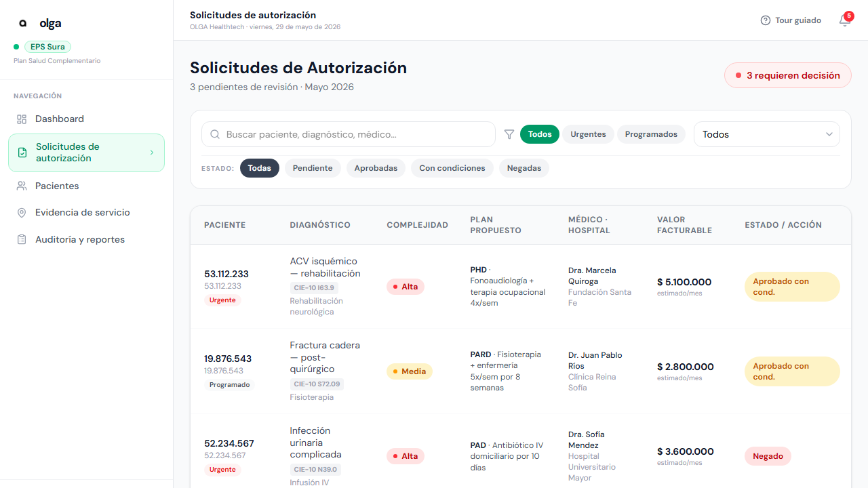Click Aprobado con cond. for patient 19.876.543
Viewport: 868px width, 488px height.
coord(792,371)
